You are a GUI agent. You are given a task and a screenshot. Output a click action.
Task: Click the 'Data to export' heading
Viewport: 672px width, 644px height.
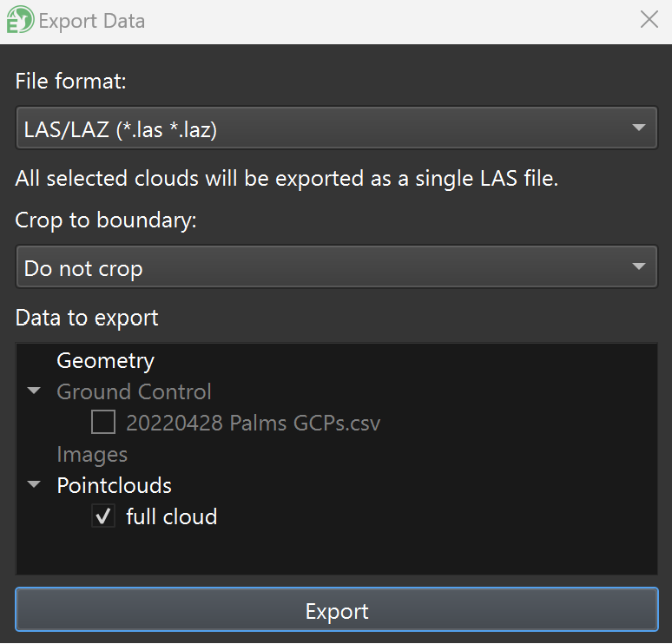87,318
